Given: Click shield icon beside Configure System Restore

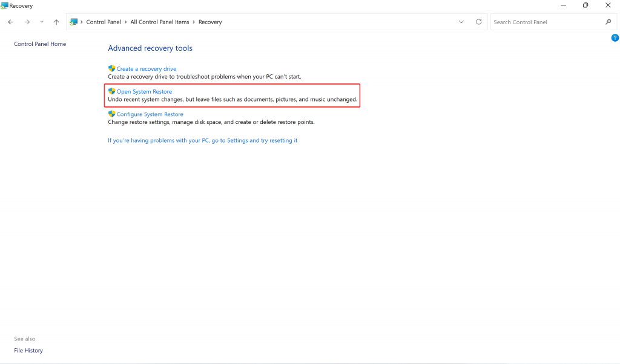Looking at the screenshot, I should click(x=111, y=114).
